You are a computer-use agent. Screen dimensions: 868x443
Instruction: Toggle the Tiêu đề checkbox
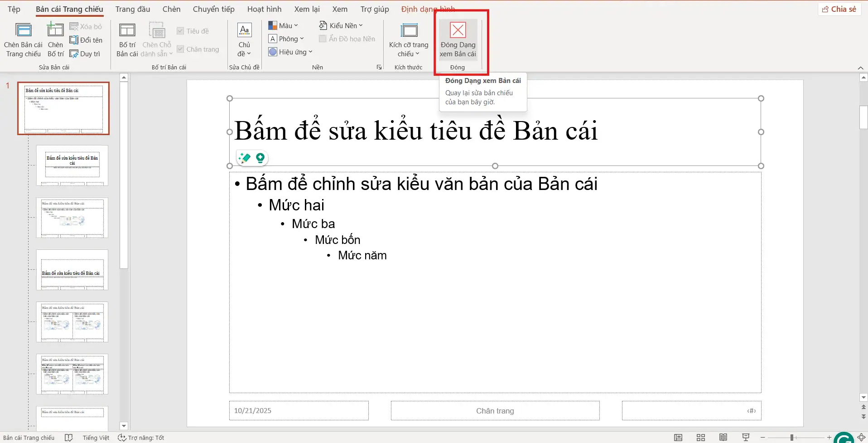180,30
